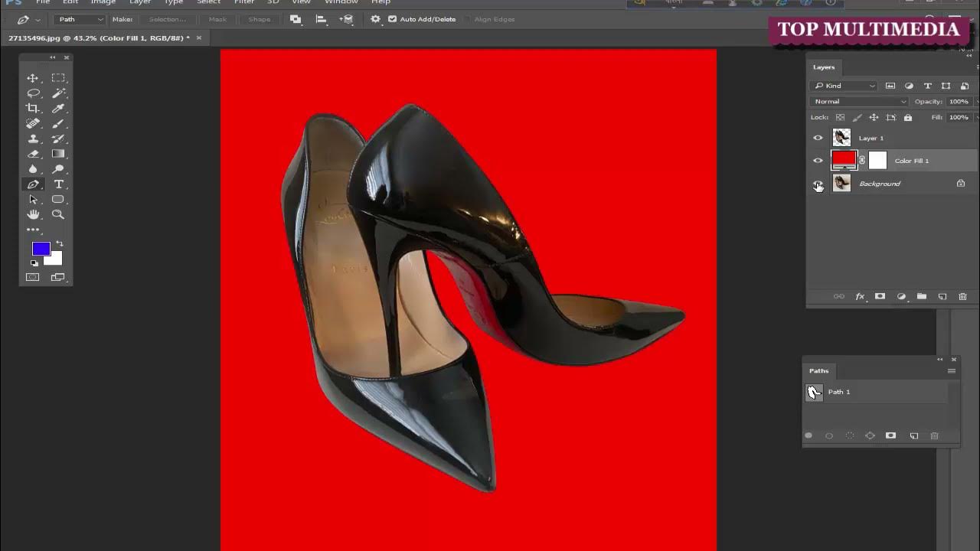Select the Move tool
Viewport: 980px width, 551px height.
pyautogui.click(x=33, y=78)
